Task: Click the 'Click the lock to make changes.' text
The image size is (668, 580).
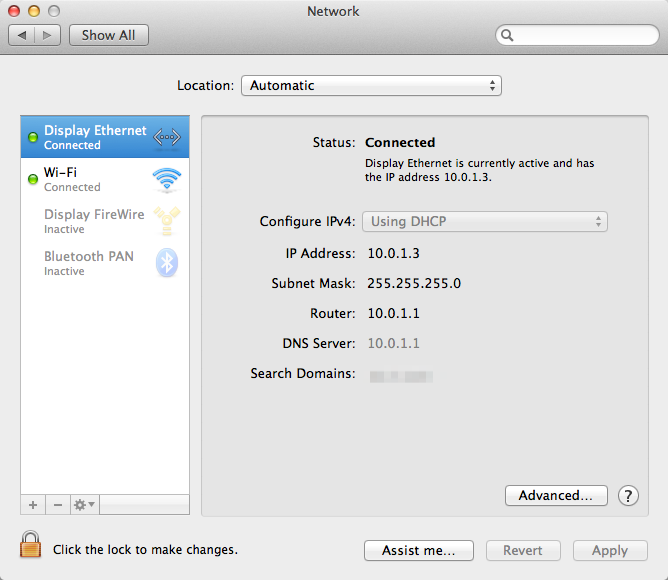Action: [145, 550]
